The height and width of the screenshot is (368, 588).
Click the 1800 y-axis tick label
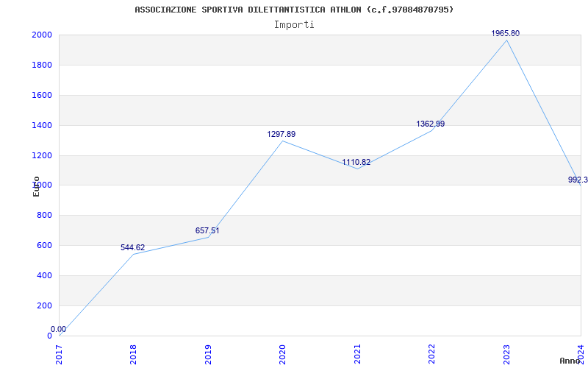(x=42, y=65)
